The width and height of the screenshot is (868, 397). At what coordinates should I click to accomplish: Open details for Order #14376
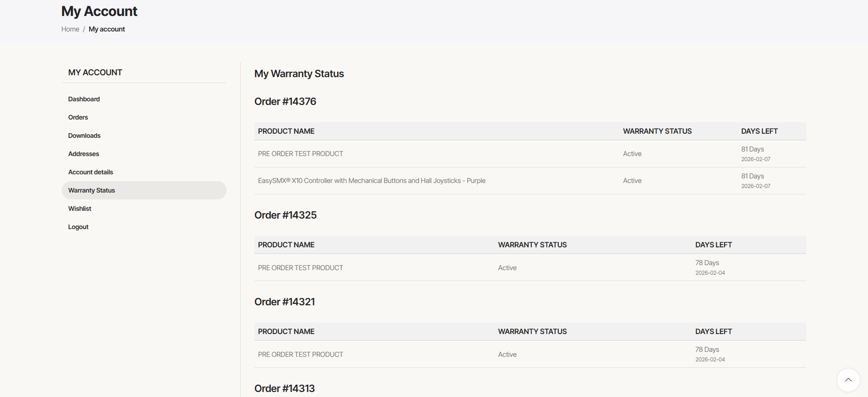pos(285,101)
